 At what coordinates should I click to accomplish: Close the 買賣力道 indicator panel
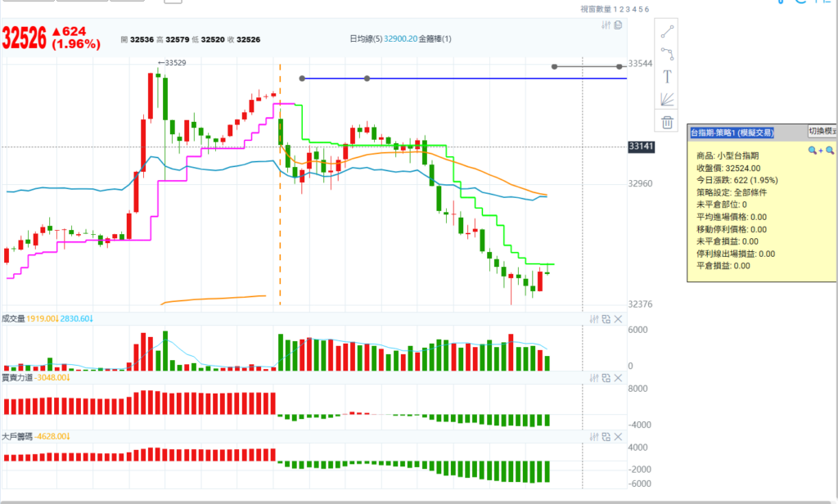click(x=619, y=377)
